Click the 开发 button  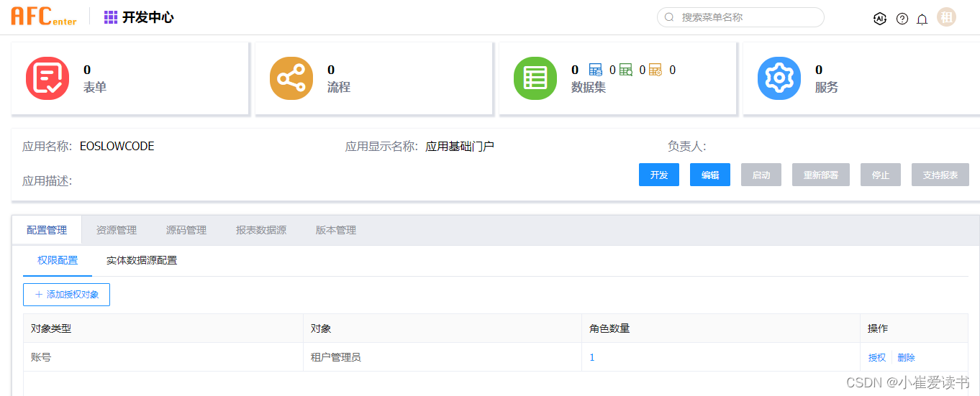(659, 175)
